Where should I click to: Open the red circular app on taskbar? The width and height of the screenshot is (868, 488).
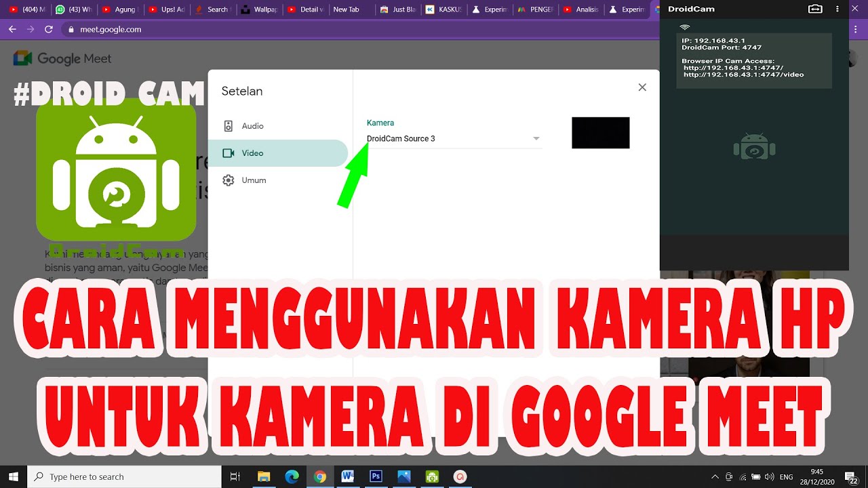tap(460, 476)
